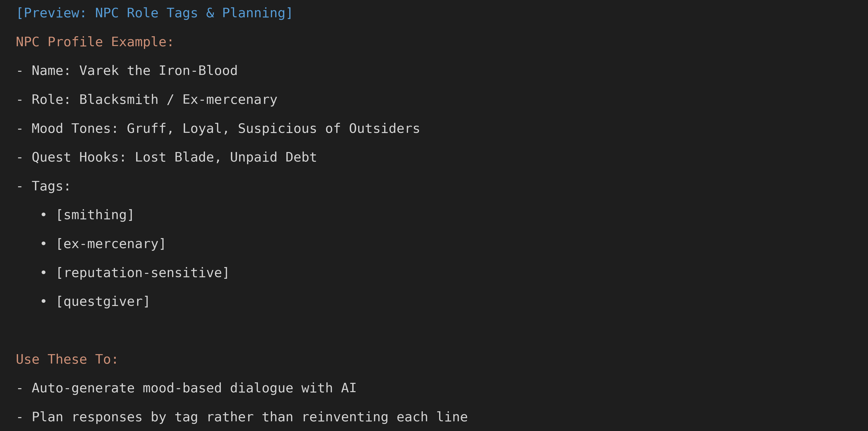This screenshot has width=868, height=431.
Task: Click Suspicious of Outsiders text
Action: 329,129
